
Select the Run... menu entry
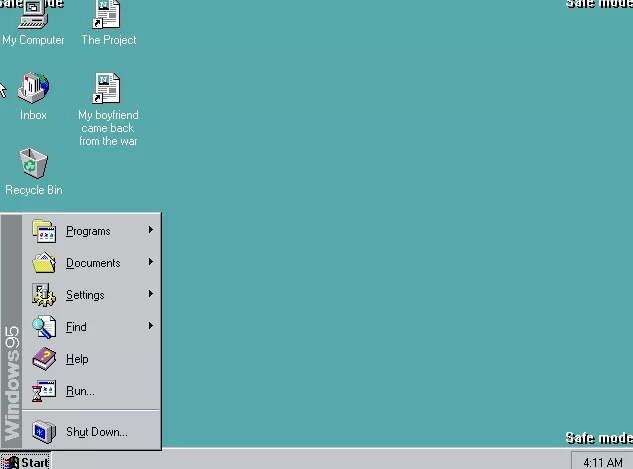click(80, 391)
